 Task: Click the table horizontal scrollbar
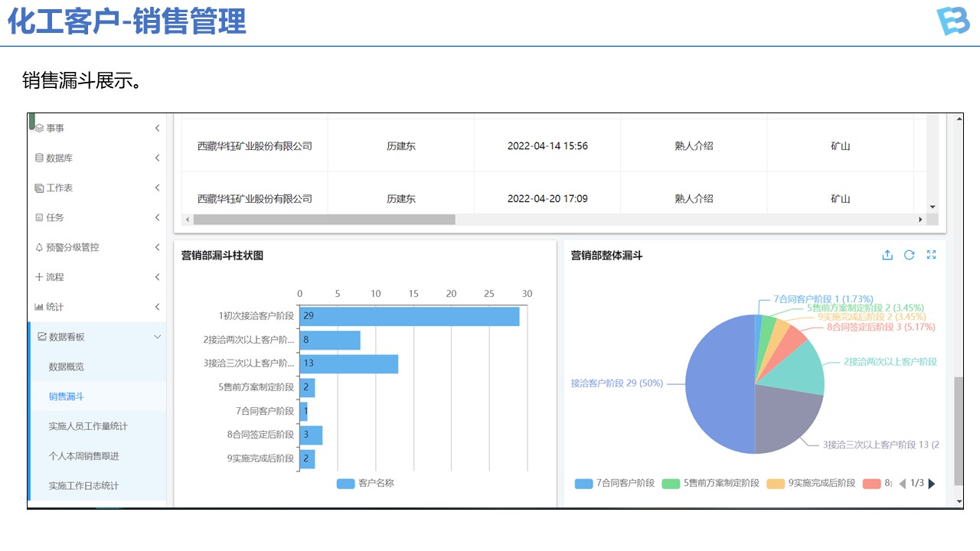[324, 220]
